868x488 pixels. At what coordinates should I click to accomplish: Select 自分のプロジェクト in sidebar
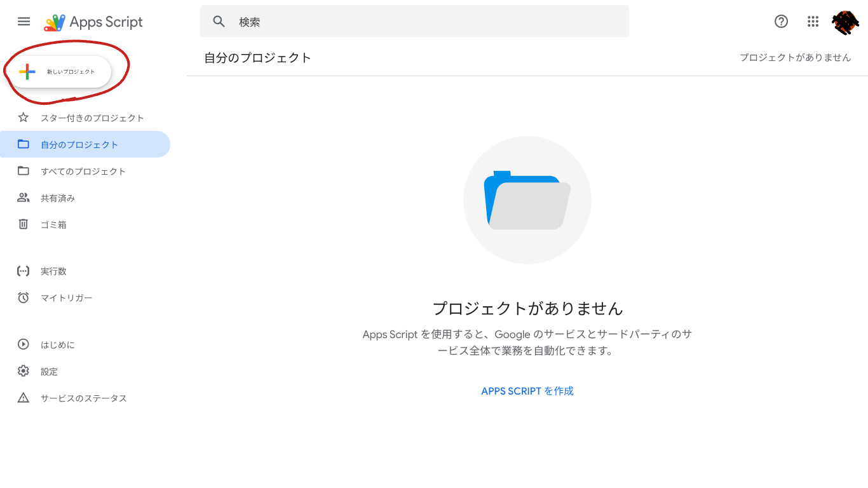point(85,144)
